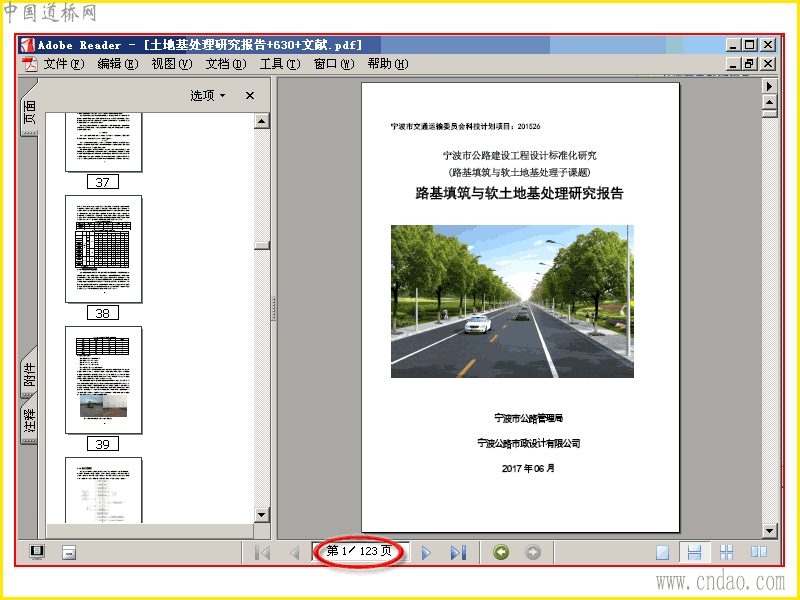The width and height of the screenshot is (800, 600).
Task: Toggle the navigation pane button in status bar
Action: tap(37, 552)
